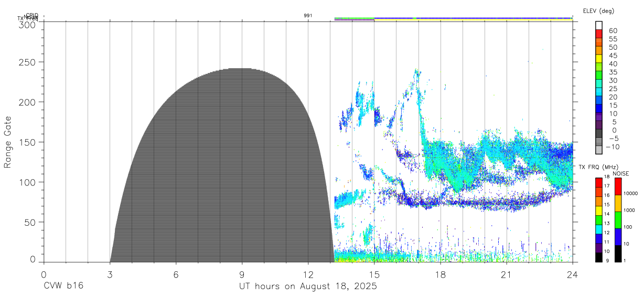Select the '250' Range Gate tick label
This screenshot has height=297, width=644.
[28, 62]
